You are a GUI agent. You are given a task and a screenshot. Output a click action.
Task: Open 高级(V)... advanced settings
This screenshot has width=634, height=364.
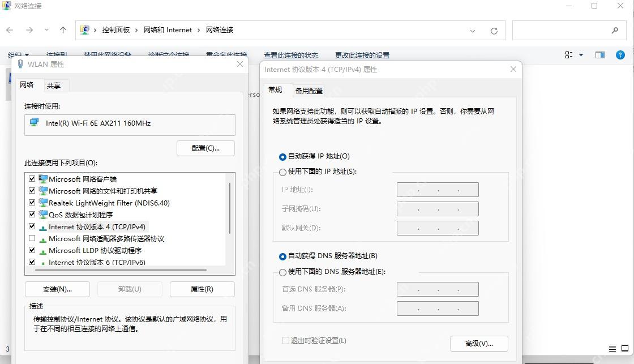[479, 344]
